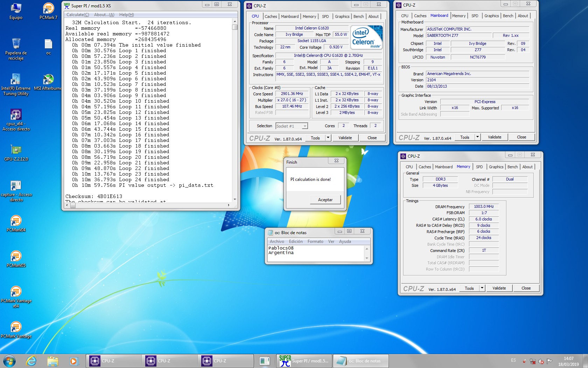The height and width of the screenshot is (368, 588).
Task: Open Internet Explorer from taskbar
Action: (x=31, y=361)
